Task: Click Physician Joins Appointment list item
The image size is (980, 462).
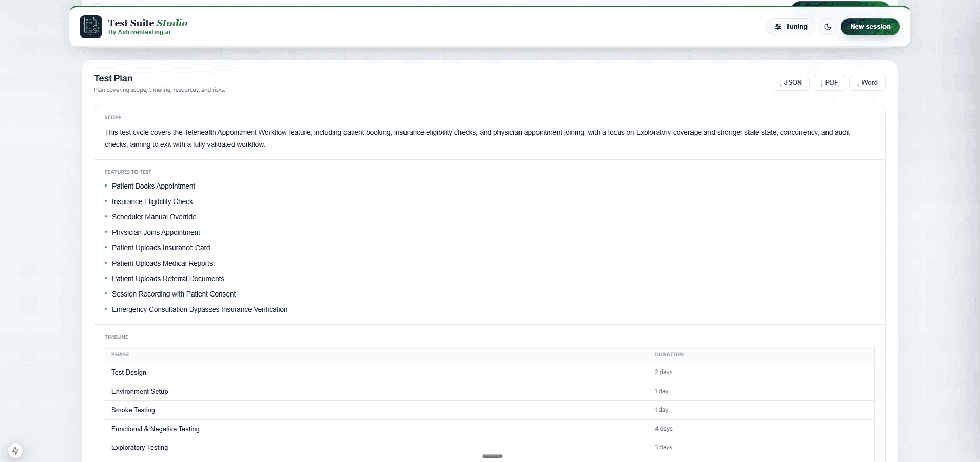Action: click(x=156, y=232)
